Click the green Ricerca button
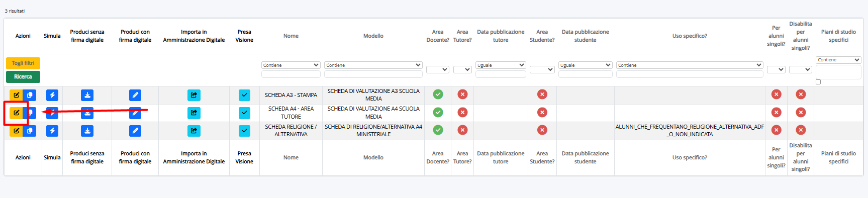 tap(23, 77)
